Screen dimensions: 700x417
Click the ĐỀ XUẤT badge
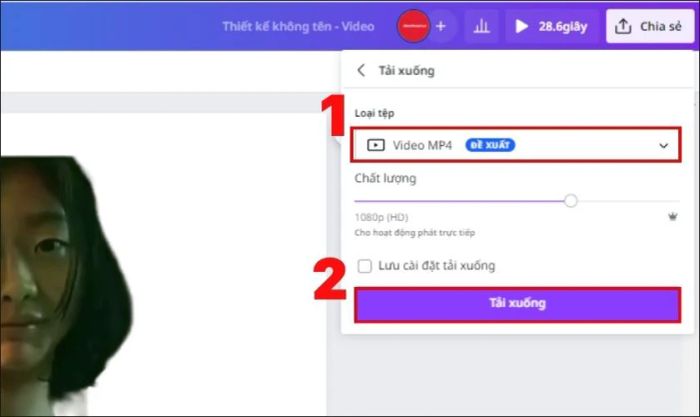tap(490, 145)
